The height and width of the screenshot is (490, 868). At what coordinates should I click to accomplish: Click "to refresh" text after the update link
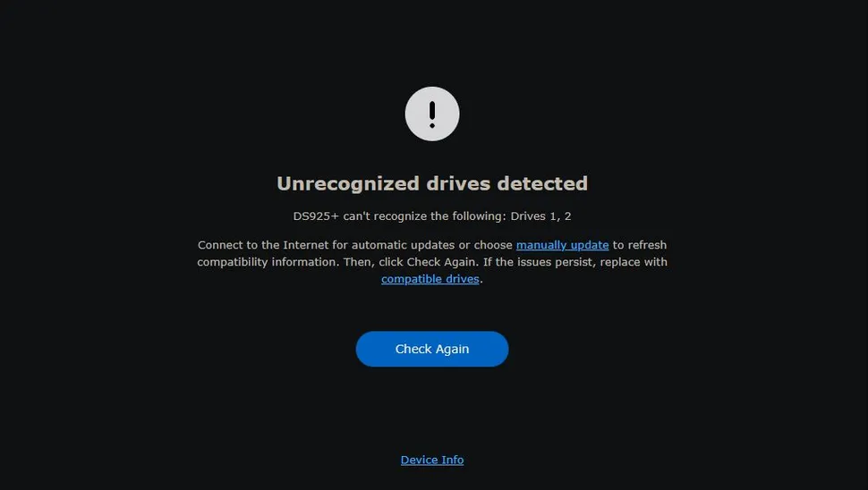pos(640,245)
